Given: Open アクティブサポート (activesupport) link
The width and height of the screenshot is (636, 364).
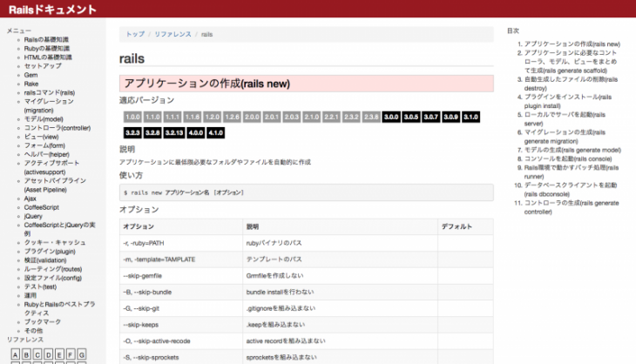Looking at the screenshot, I should [x=51, y=167].
